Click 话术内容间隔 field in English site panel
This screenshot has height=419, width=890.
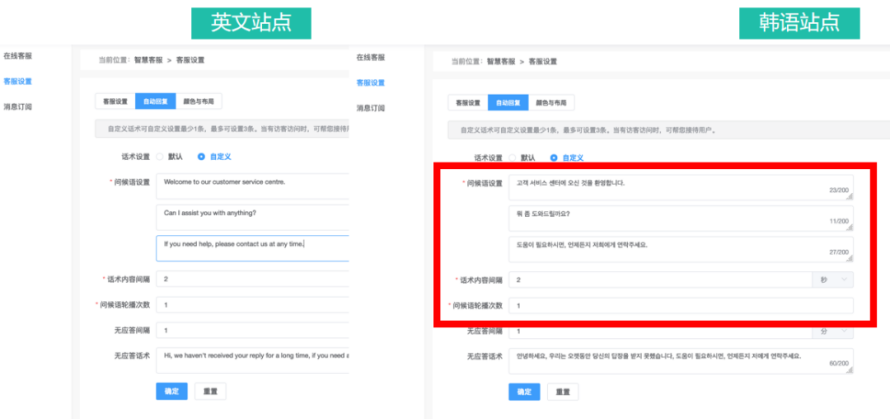pyautogui.click(x=253, y=279)
